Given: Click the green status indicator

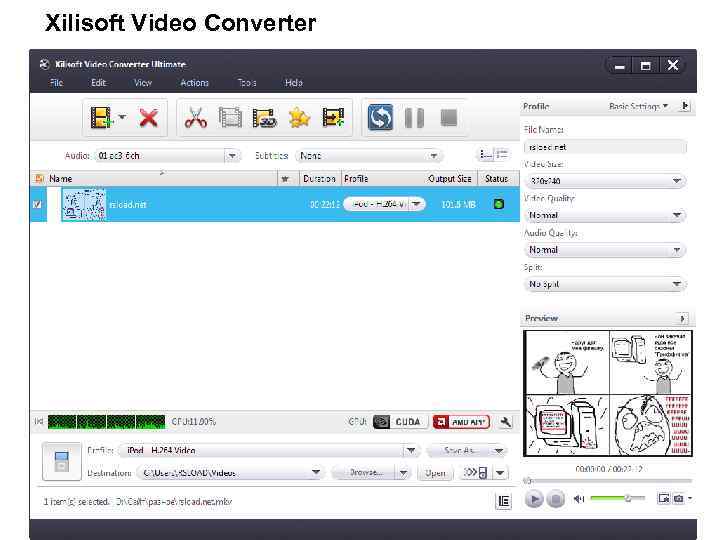Looking at the screenshot, I should coord(499,204).
